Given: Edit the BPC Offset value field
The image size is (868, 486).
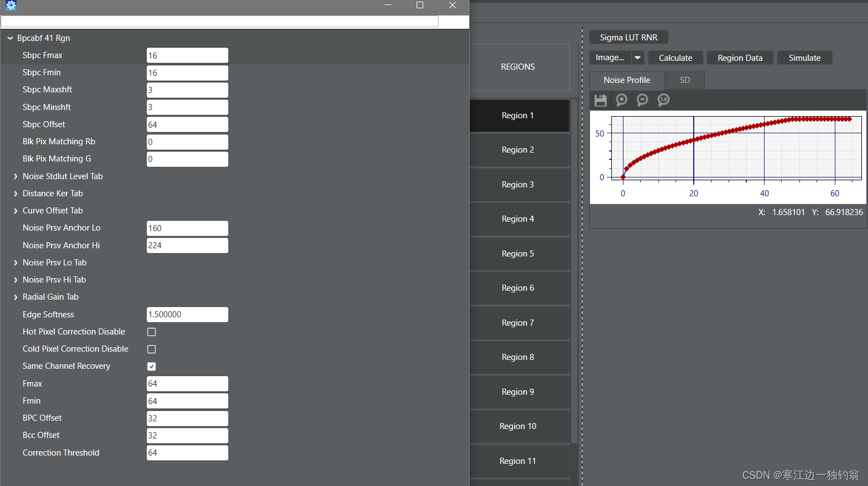Looking at the screenshot, I should pyautogui.click(x=188, y=418).
